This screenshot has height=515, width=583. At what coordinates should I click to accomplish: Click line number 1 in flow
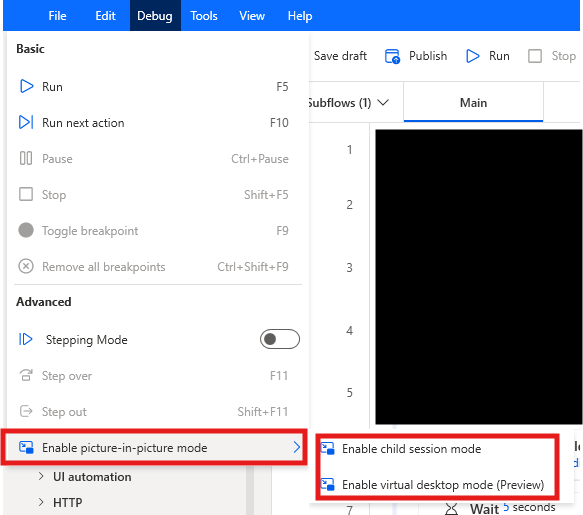[349, 149]
